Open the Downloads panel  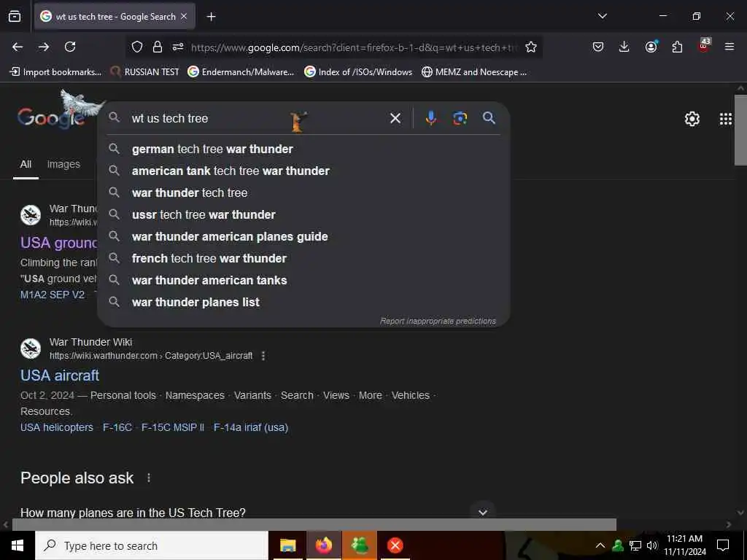624,47
